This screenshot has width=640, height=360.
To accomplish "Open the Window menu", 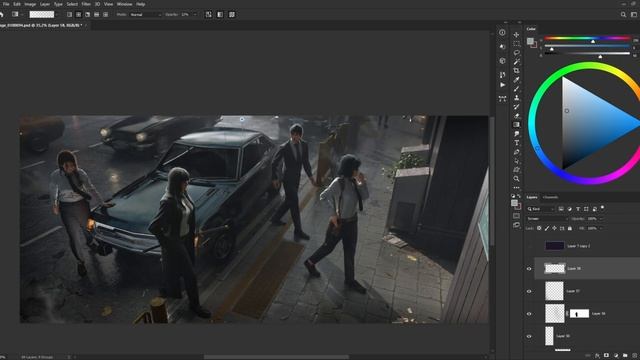I will point(124,4).
